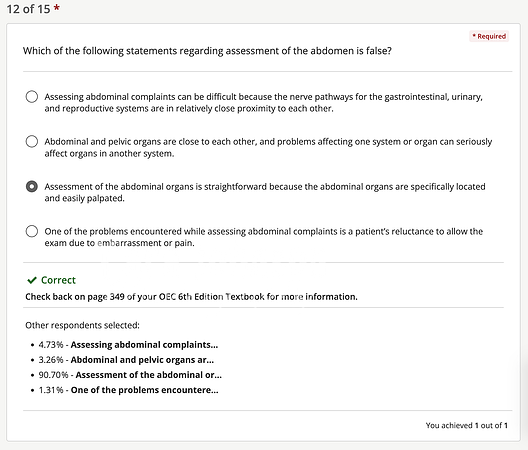
Task: Click the page 349 OEC Textbook reference
Action: (191, 297)
